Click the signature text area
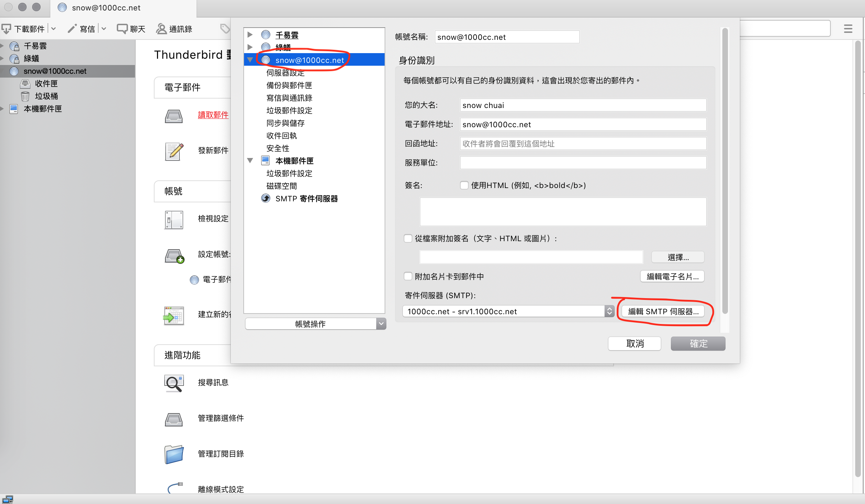Image resolution: width=865 pixels, height=504 pixels. point(563,212)
